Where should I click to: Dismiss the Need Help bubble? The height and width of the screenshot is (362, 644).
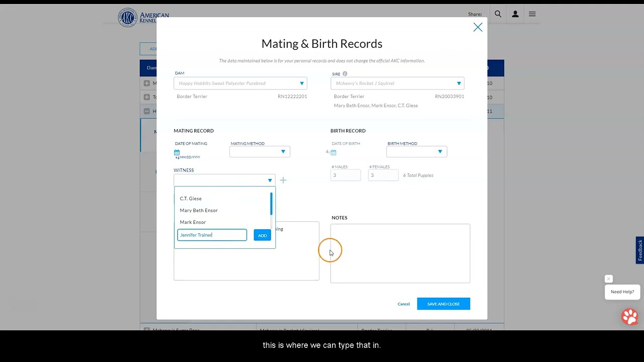pyautogui.click(x=608, y=279)
